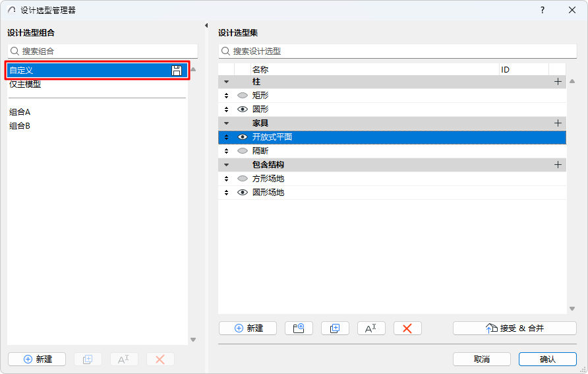
Task: Delete the selected design option with red X
Action: [x=407, y=328]
